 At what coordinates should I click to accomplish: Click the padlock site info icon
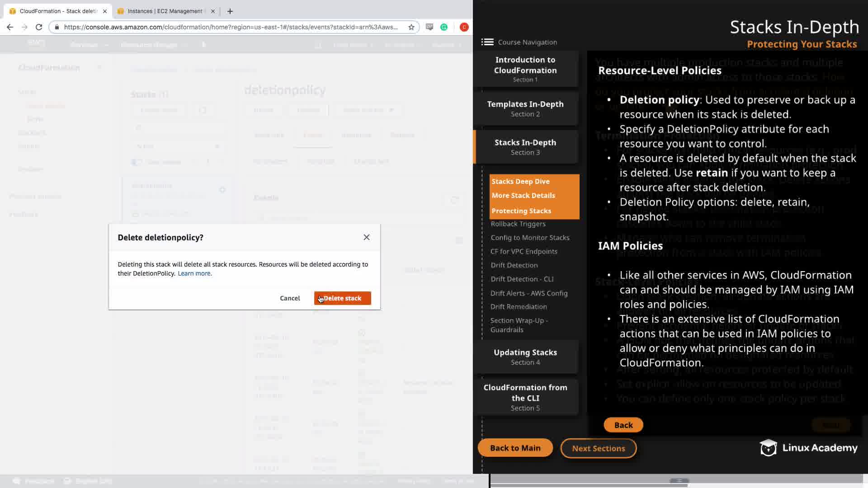pyautogui.click(x=57, y=27)
